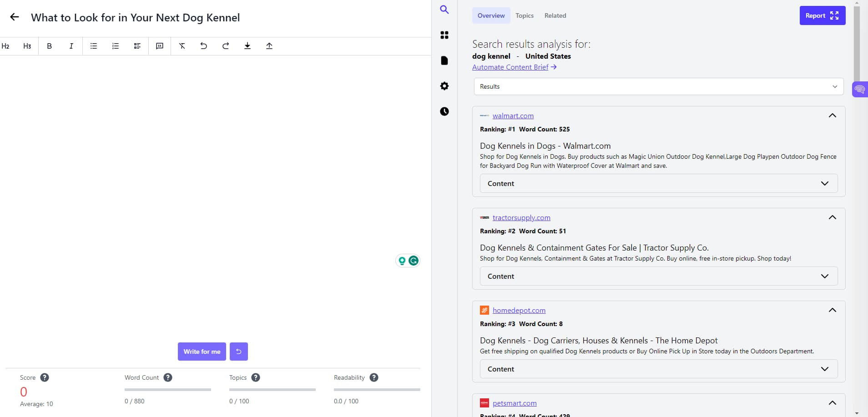Insert a bulleted list
The height and width of the screenshot is (417, 868).
(x=93, y=46)
